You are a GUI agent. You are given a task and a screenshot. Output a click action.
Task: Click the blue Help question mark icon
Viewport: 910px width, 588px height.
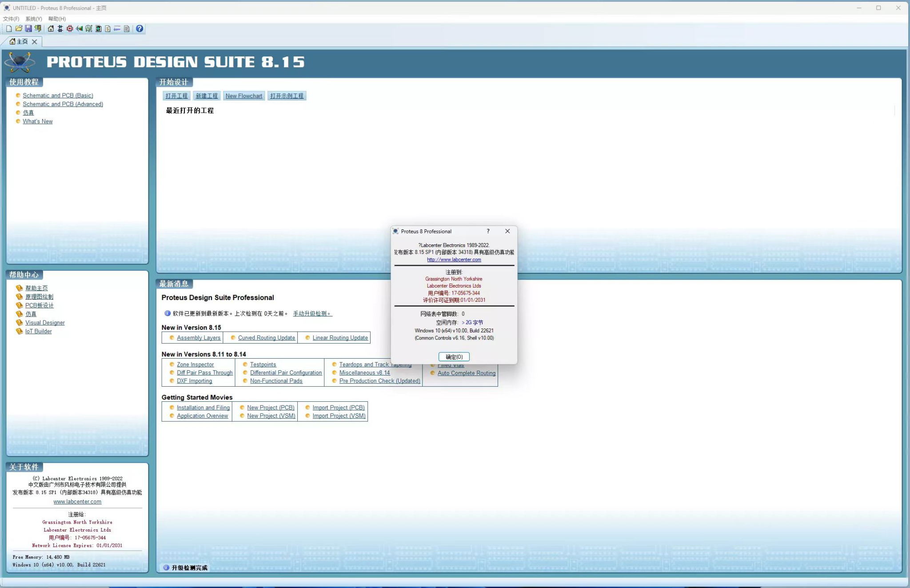pos(140,29)
